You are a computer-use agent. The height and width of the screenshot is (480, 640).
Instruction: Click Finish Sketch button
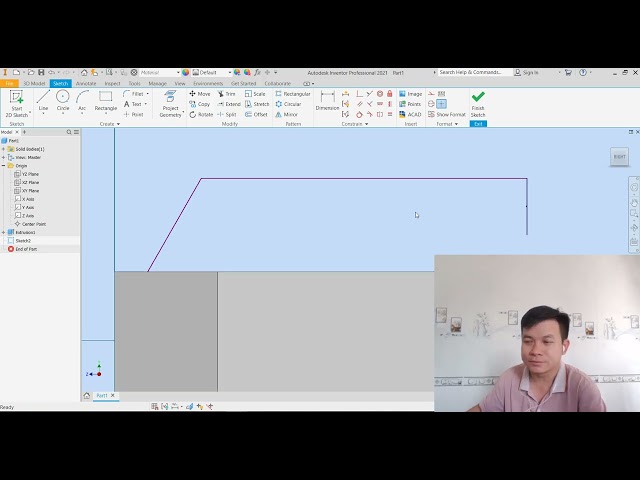point(478,104)
